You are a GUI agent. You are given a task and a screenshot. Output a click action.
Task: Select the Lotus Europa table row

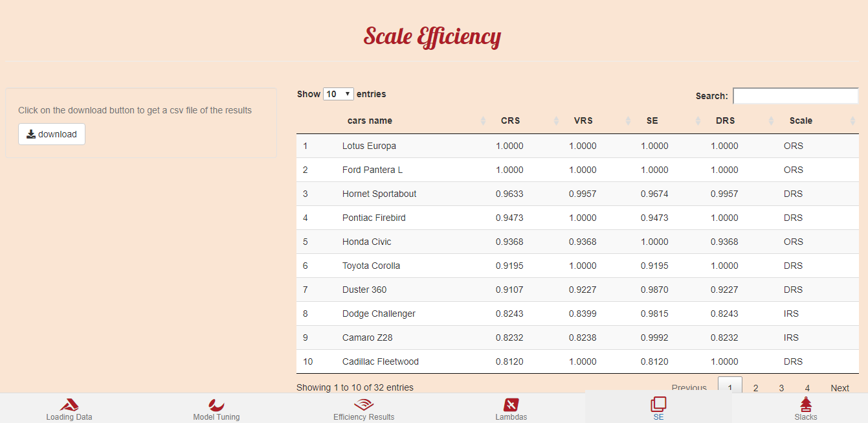coord(369,146)
